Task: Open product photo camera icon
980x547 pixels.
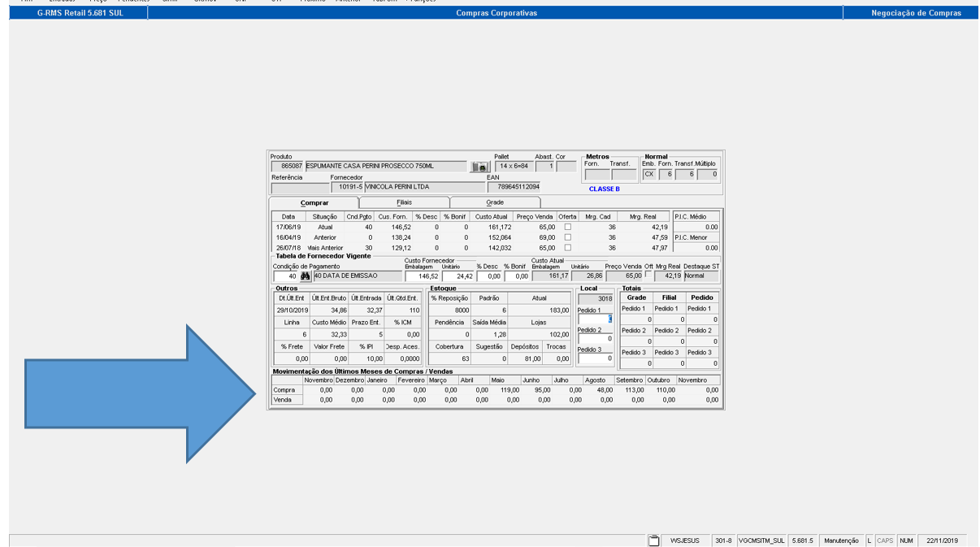Action: coord(479,167)
